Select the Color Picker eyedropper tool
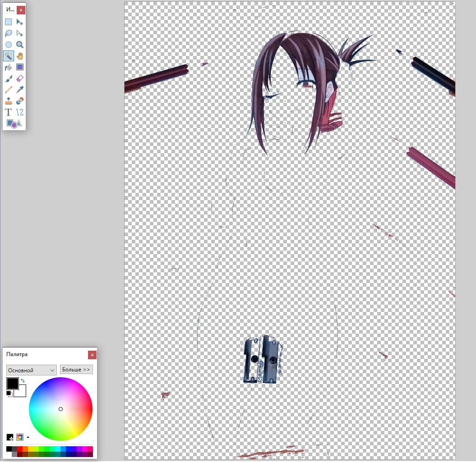The width and height of the screenshot is (476, 462). tap(20, 90)
